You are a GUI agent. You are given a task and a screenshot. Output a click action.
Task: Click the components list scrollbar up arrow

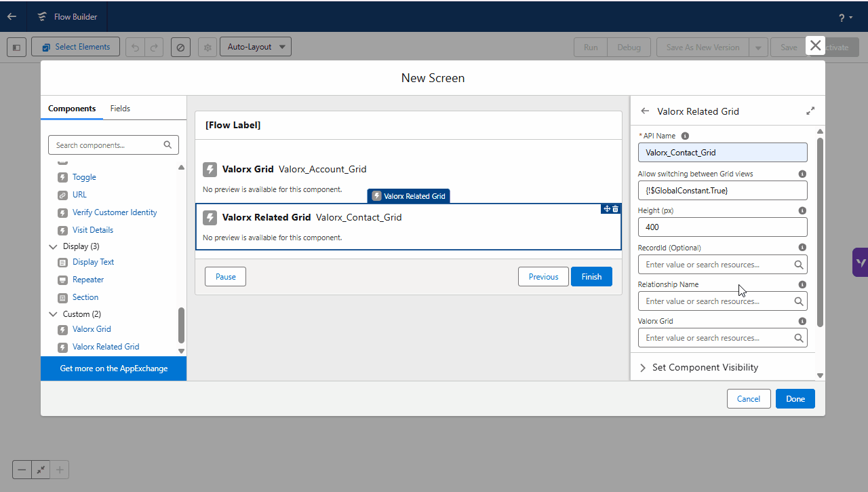point(181,167)
